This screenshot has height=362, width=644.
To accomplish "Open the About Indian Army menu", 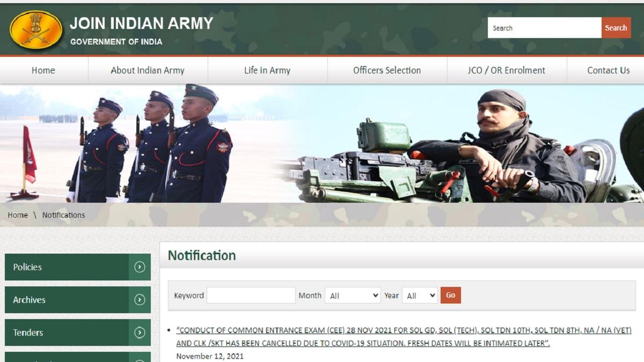I will click(x=148, y=70).
